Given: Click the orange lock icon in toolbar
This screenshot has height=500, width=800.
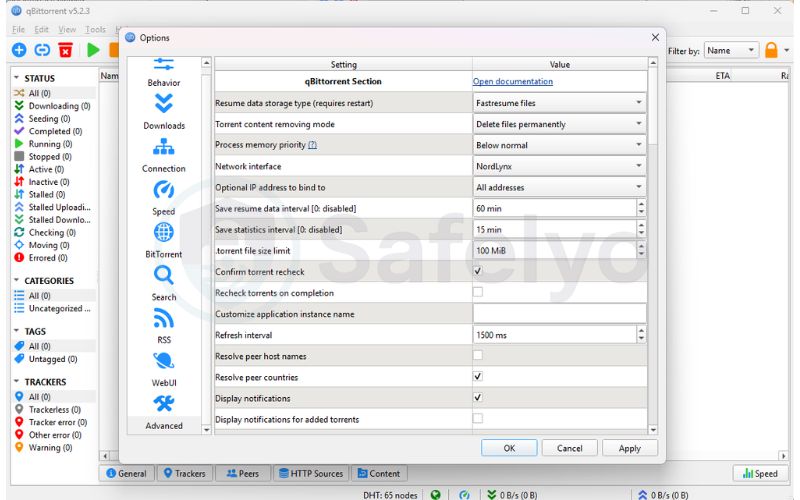Looking at the screenshot, I should coord(771,51).
